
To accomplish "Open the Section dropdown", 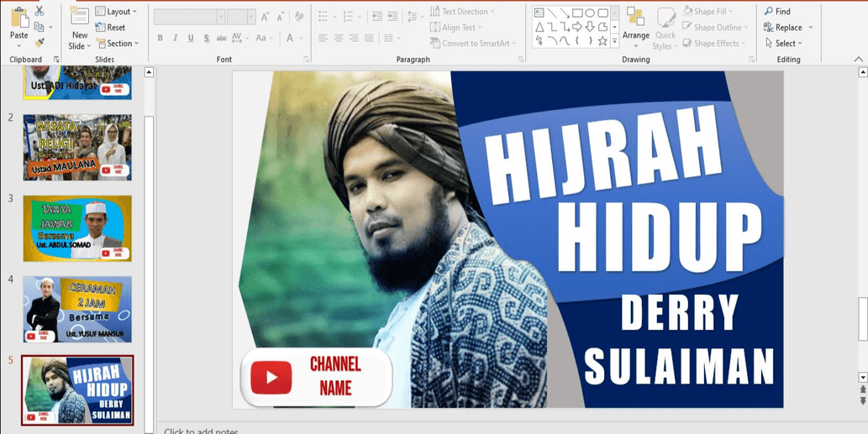I will [117, 43].
